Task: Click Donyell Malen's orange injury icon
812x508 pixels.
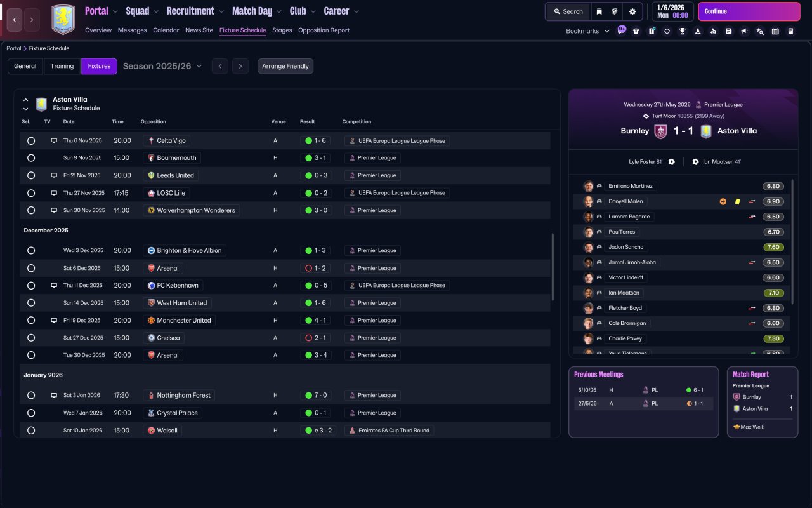Action: (x=723, y=201)
